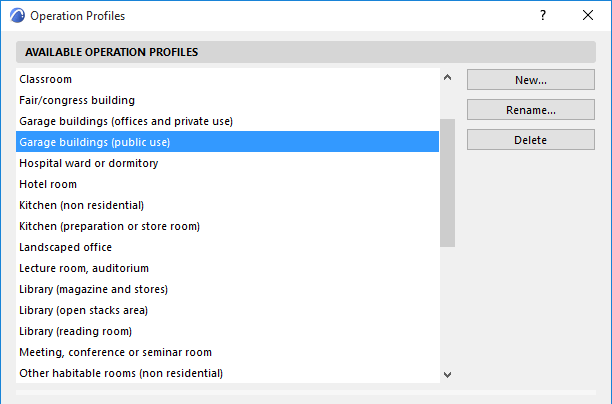The image size is (612, 404).
Task: Click the New... button
Action: [530, 79]
